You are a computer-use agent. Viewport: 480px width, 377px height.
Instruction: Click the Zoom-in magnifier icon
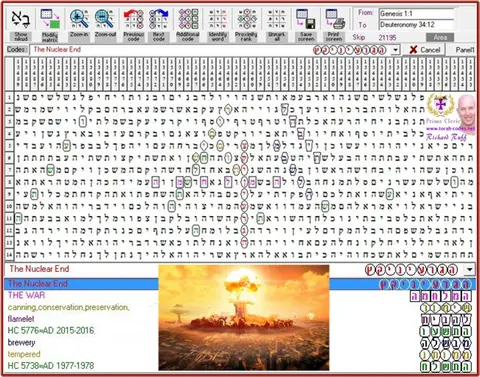click(x=79, y=19)
